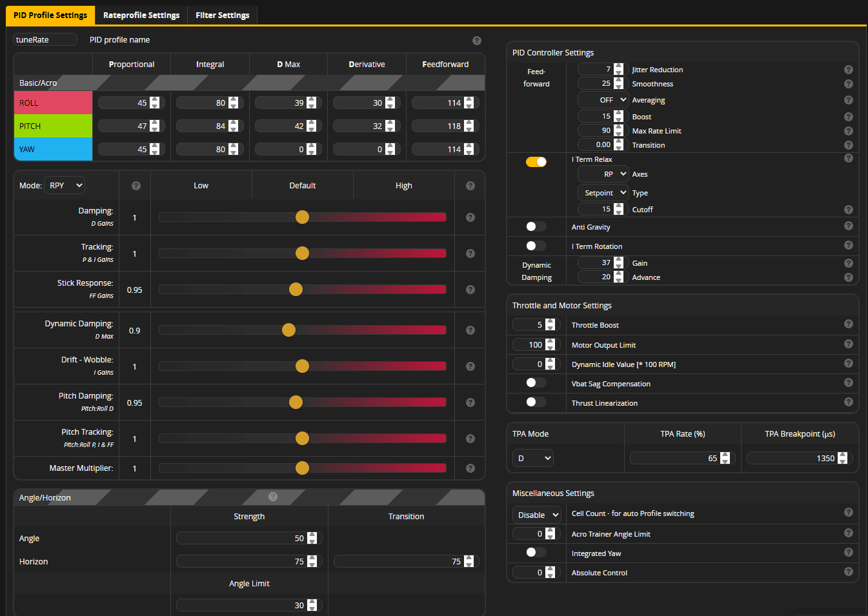This screenshot has width=868, height=616.
Task: Enable the Anti Gravity switch
Action: click(x=536, y=226)
